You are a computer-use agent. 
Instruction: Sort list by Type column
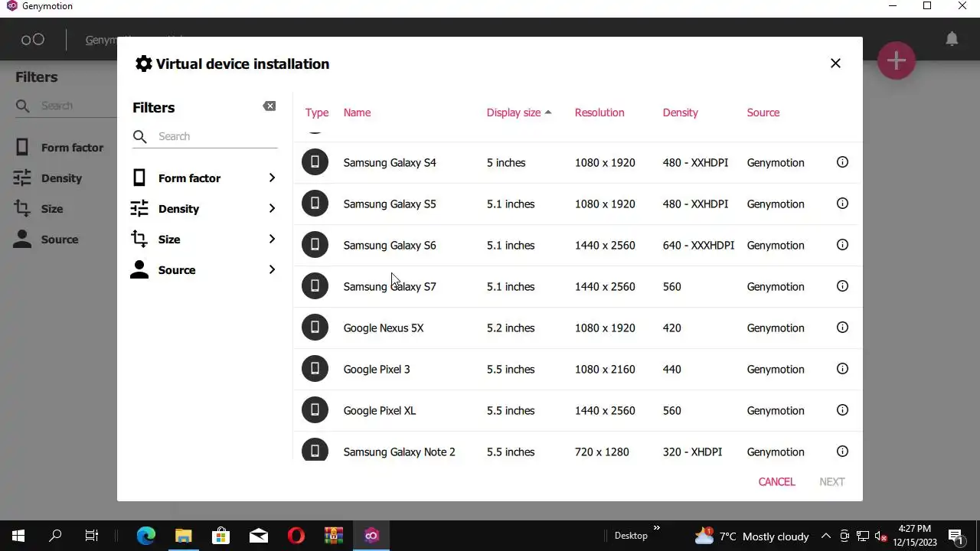click(x=317, y=112)
